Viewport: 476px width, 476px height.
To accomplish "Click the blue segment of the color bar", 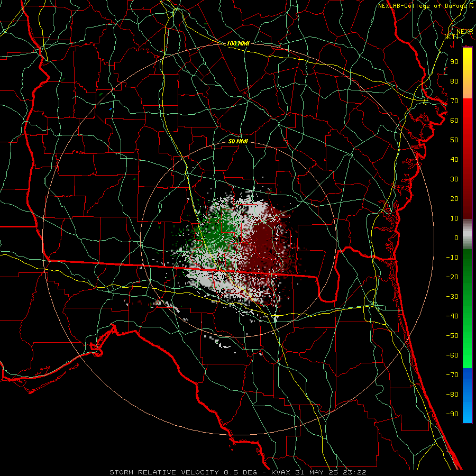I will point(467,396).
